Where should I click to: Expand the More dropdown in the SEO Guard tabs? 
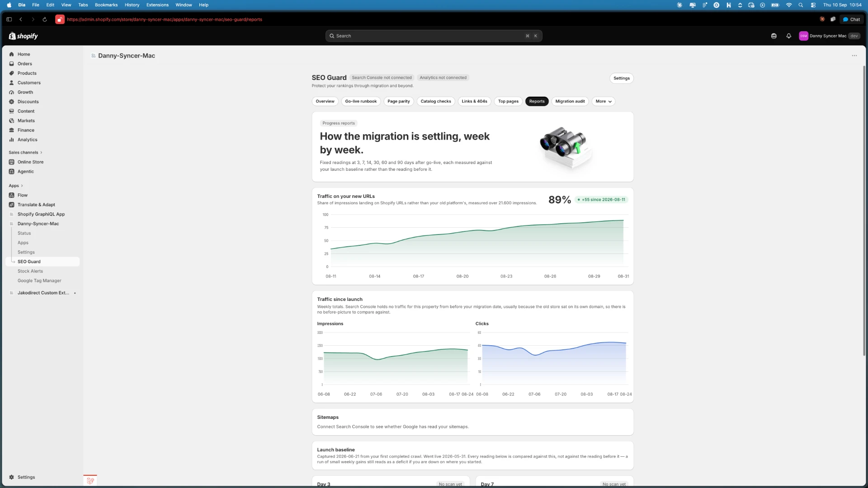click(x=604, y=101)
